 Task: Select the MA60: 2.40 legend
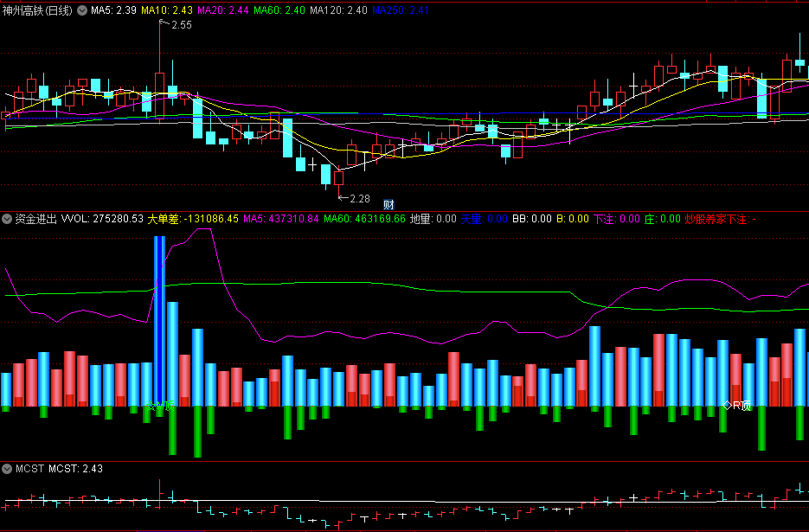pyautogui.click(x=279, y=10)
